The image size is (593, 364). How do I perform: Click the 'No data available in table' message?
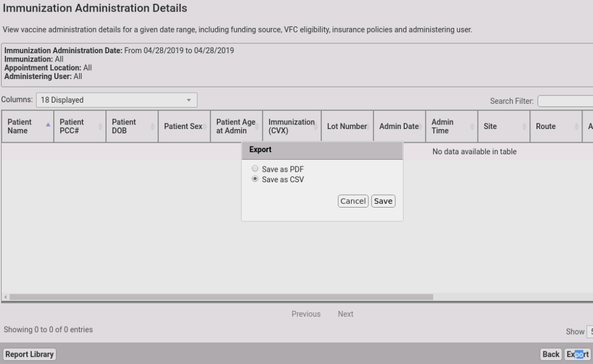tap(474, 152)
